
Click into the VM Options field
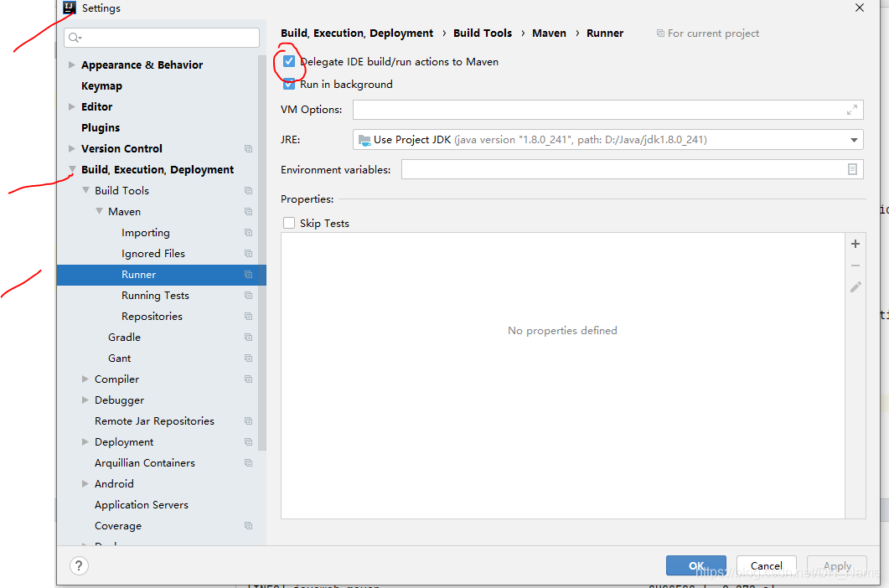click(x=607, y=110)
